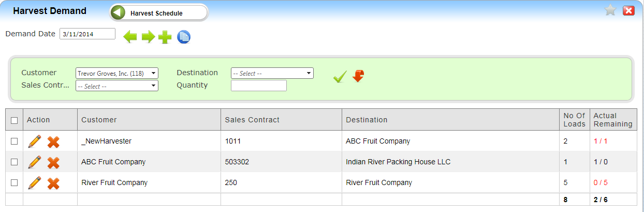644x212 pixels.
Task: Sort by the Customer column header
Action: coord(99,120)
